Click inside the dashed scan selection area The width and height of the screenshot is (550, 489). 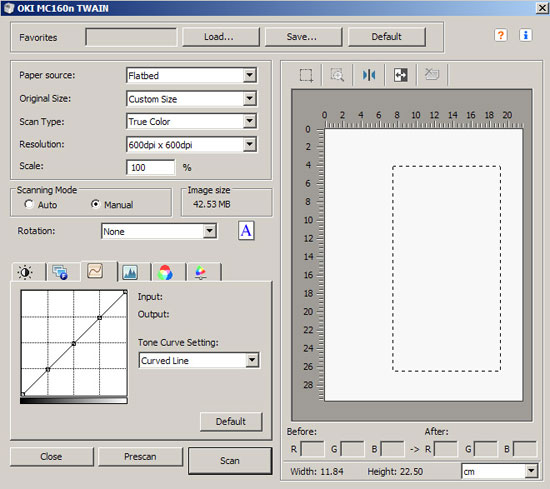(x=446, y=268)
